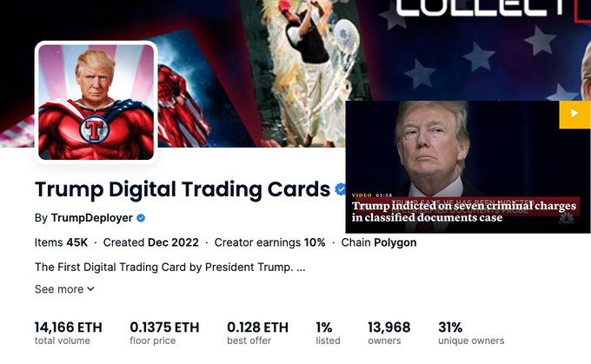The width and height of the screenshot is (591, 364).
Task: Click the 0.128 ETH best offer stat
Action: click(257, 333)
